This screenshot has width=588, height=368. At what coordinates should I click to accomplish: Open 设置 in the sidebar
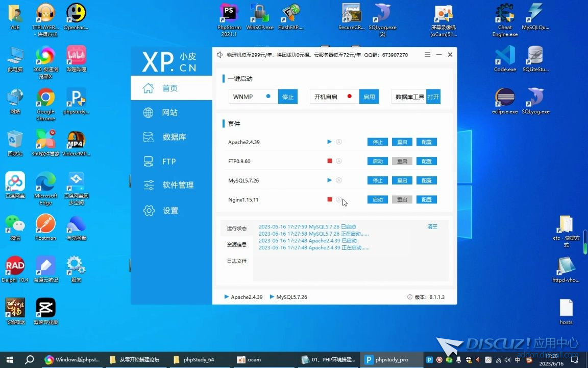[171, 210]
